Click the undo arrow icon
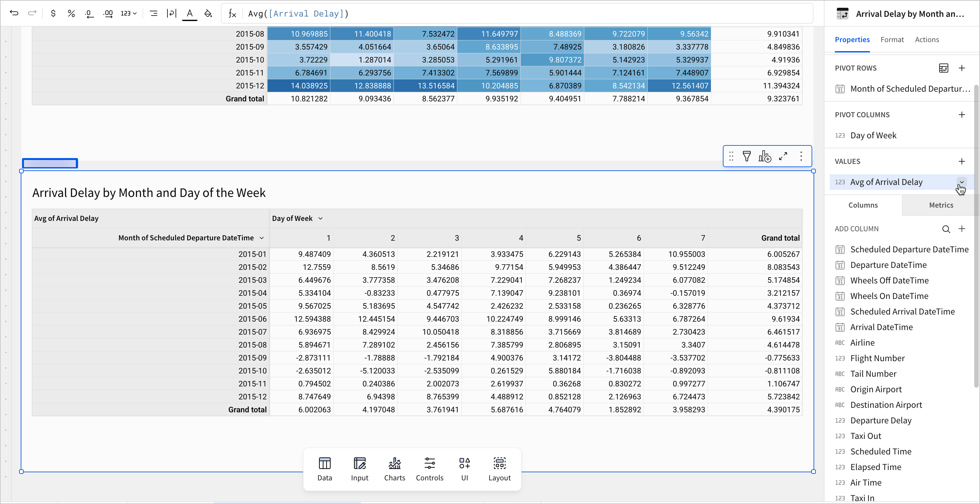This screenshot has width=980, height=504. [14, 13]
